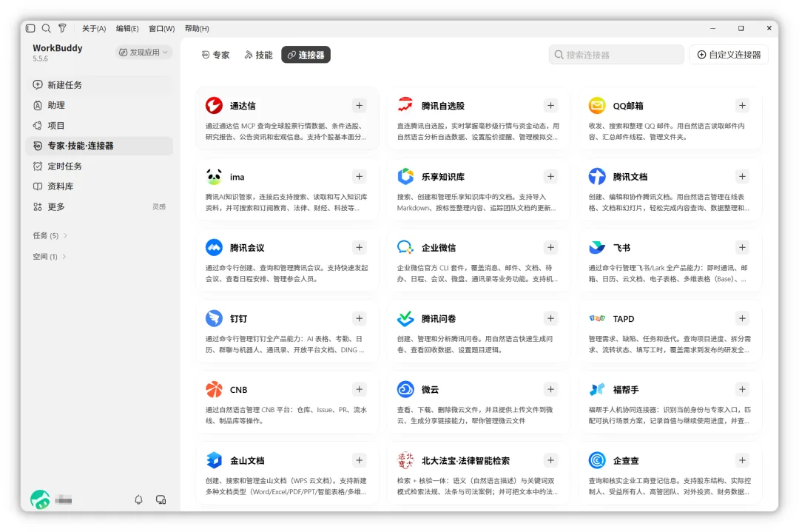Viewport: 799px width, 532px height.
Task: Click the 通达信 red logo icon
Action: (x=214, y=106)
